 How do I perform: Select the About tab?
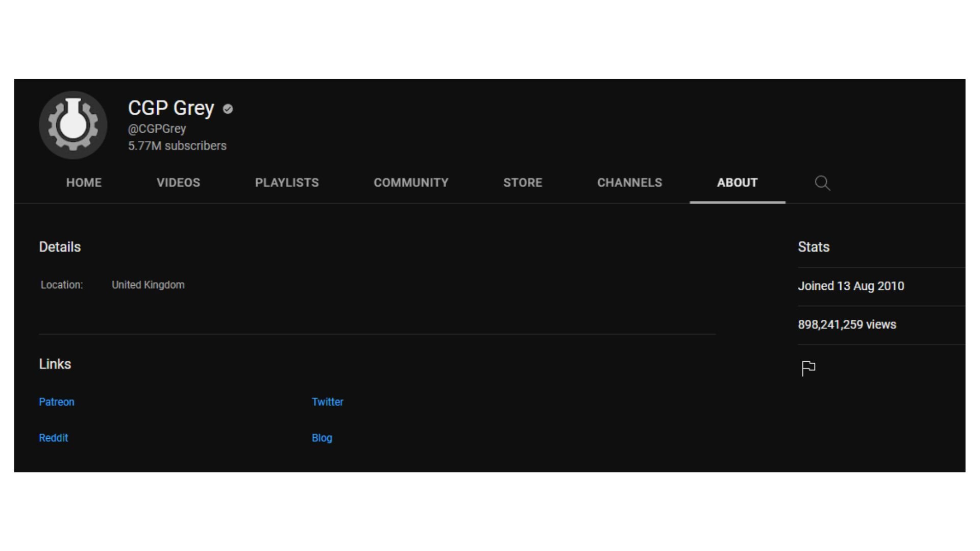[737, 183]
